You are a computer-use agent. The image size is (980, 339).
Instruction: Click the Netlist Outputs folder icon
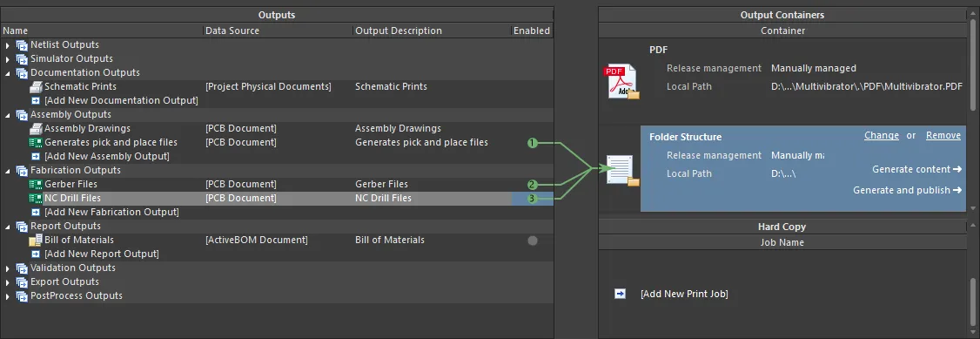(x=22, y=45)
